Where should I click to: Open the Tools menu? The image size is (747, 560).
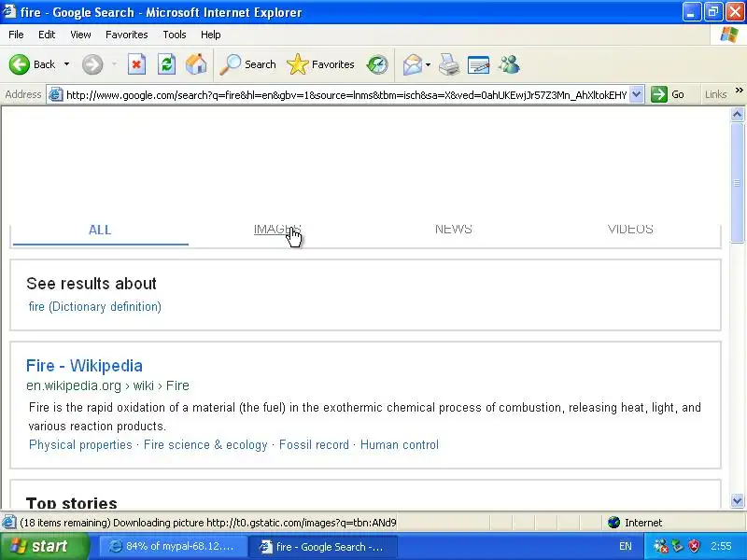coord(175,35)
